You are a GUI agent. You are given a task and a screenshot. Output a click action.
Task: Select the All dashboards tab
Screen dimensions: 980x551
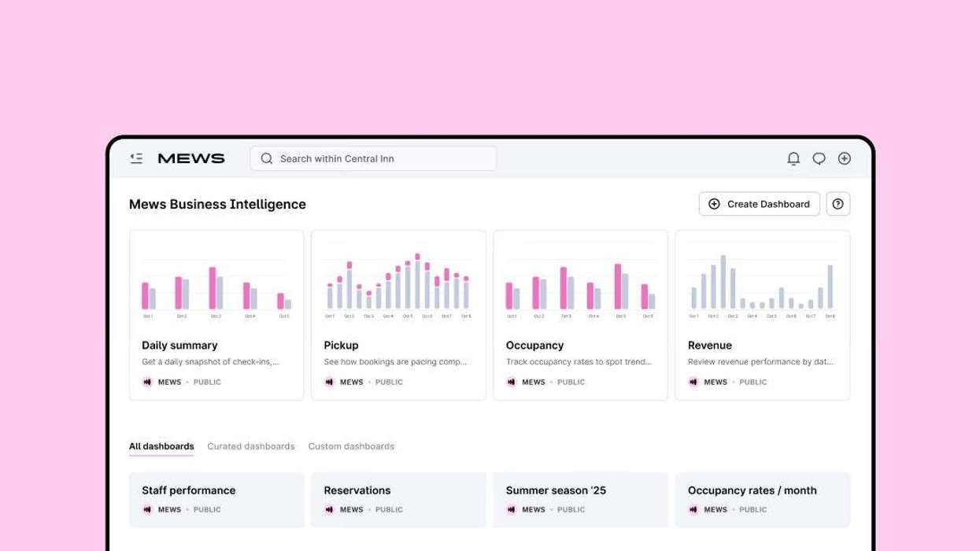161,446
